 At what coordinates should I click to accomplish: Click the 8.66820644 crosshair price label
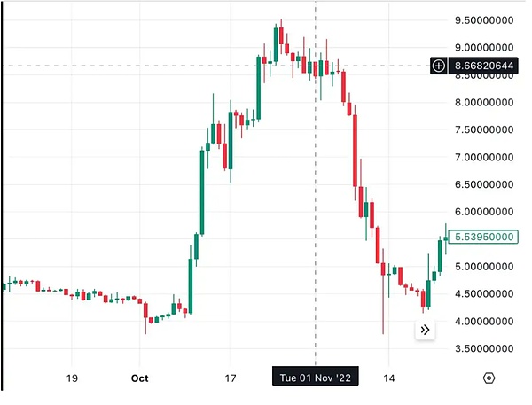(484, 66)
